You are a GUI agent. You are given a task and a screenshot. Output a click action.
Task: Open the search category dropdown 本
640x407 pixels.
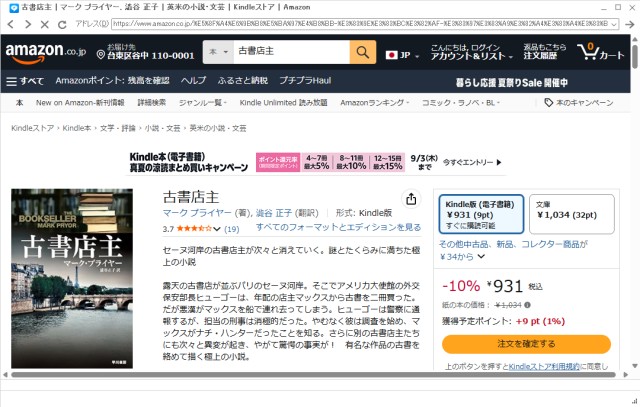(218, 52)
